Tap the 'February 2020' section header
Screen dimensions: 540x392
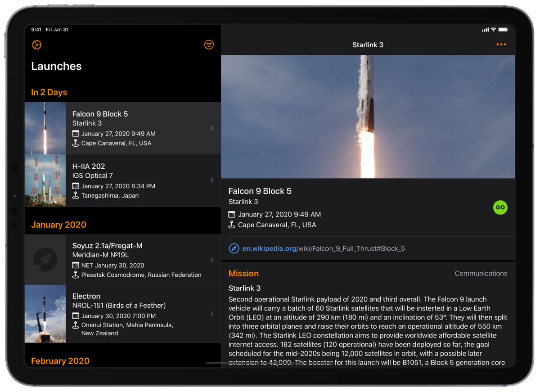point(60,361)
